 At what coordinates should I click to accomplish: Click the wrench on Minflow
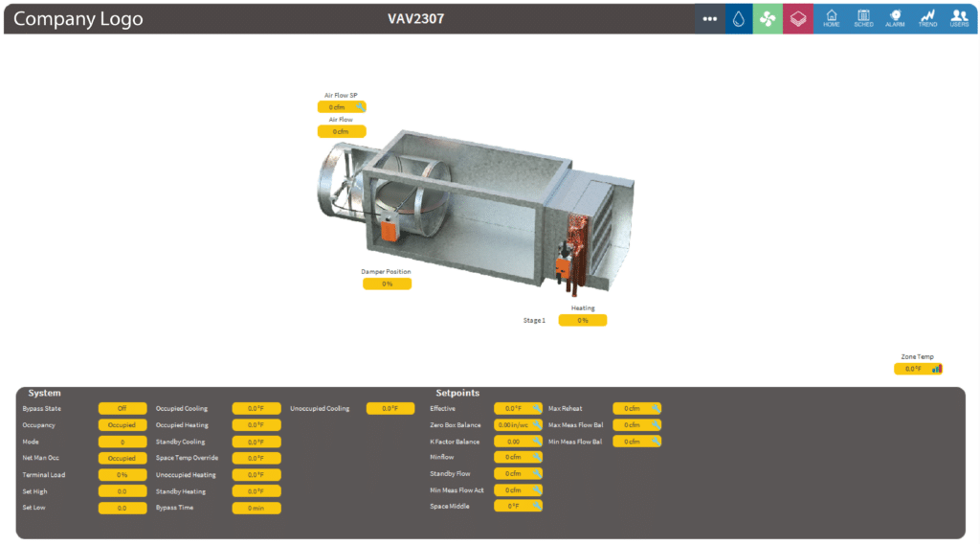coord(536,458)
